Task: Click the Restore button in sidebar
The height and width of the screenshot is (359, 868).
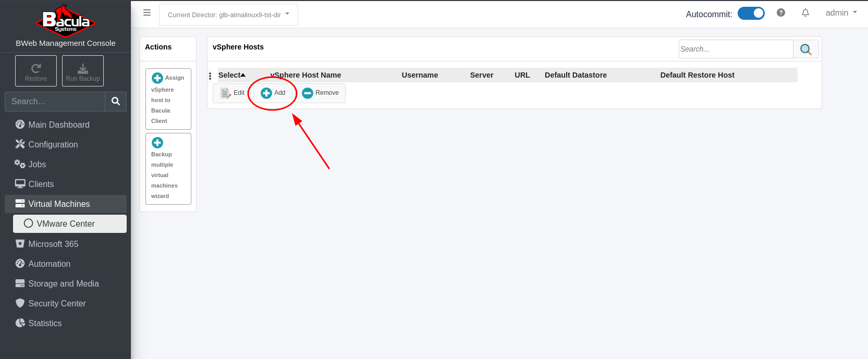Action: (36, 71)
